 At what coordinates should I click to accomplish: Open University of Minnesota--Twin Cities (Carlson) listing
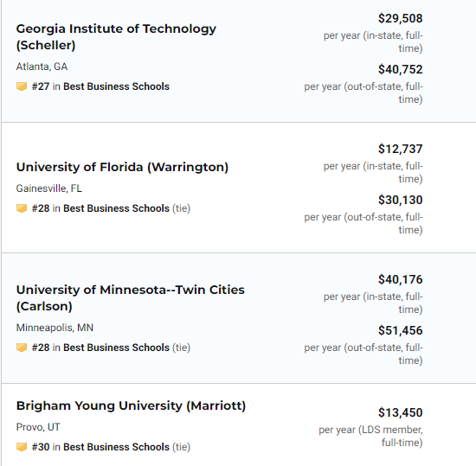point(130,298)
